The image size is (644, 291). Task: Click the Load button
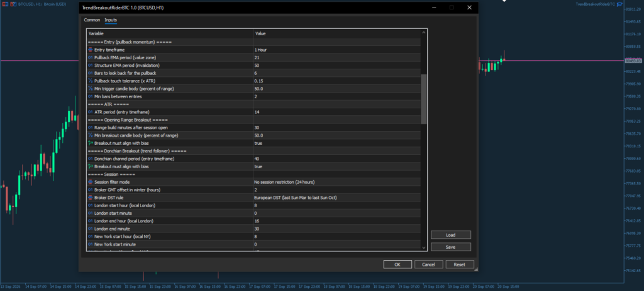[450, 235]
